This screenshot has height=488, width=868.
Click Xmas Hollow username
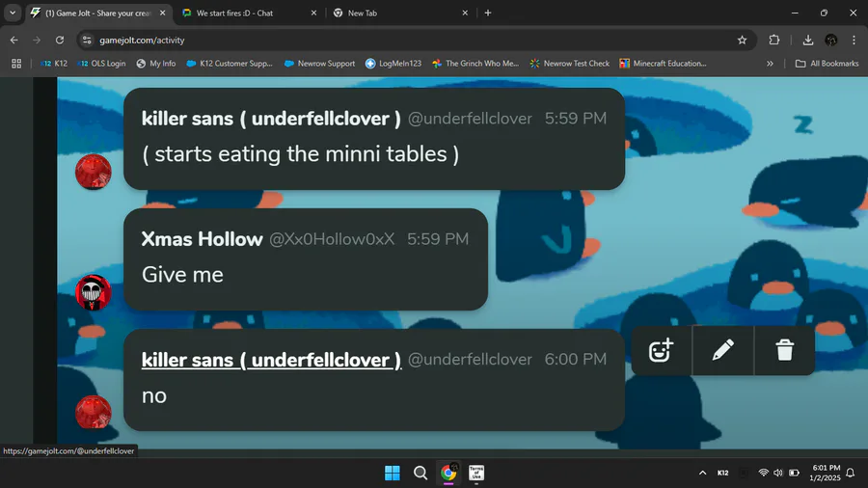[203, 239]
